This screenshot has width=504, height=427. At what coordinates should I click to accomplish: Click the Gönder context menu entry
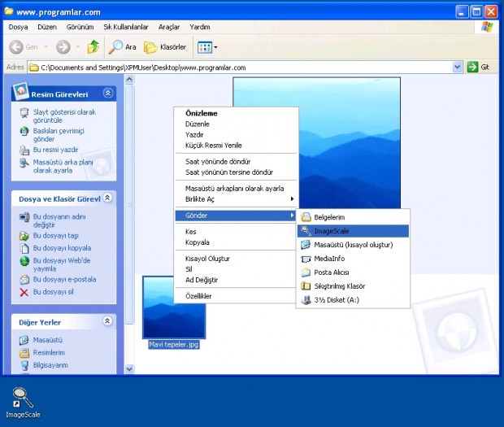(237, 216)
